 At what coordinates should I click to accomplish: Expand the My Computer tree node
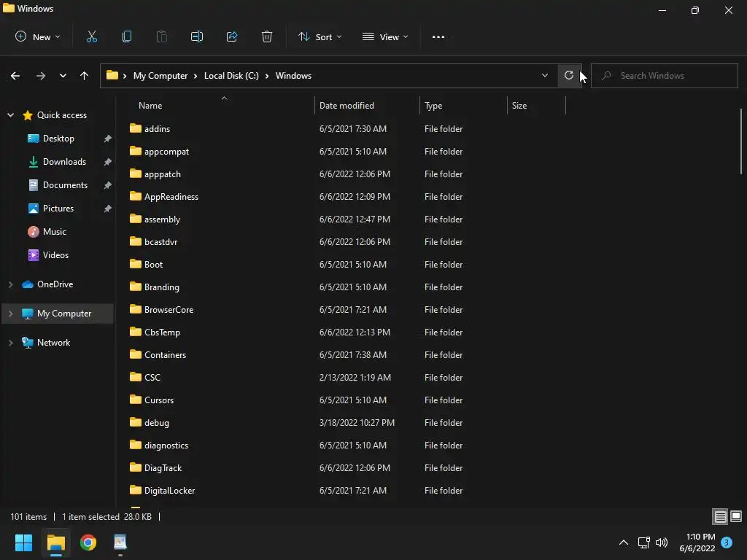tap(10, 314)
